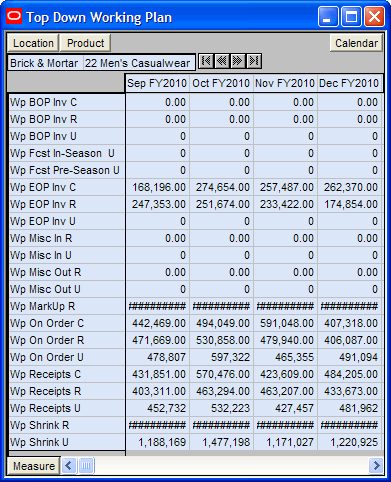Go to previous page with double-left arrow
Image resolution: width=391 pixels, height=482 pixels.
click(x=222, y=61)
